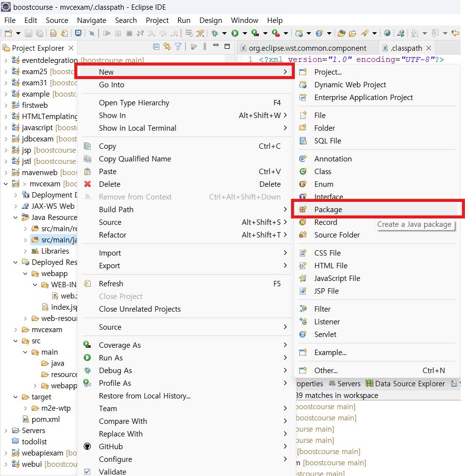Select Other... in New submenu
Image resolution: width=465 pixels, height=476 pixels.
377,370
